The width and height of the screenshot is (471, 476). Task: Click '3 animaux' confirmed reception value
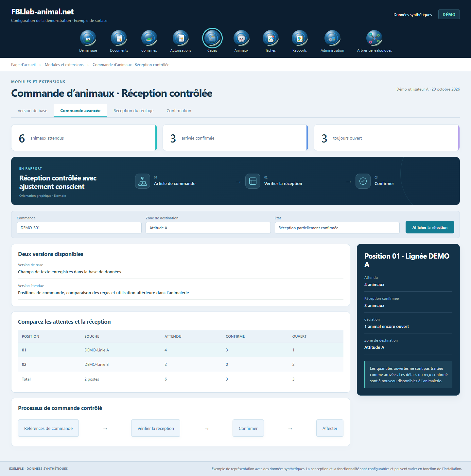point(374,306)
